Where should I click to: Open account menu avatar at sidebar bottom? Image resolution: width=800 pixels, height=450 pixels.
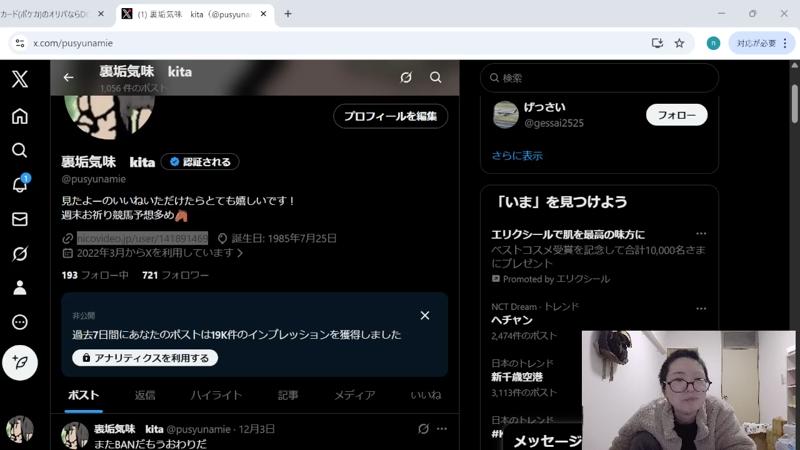(20, 429)
